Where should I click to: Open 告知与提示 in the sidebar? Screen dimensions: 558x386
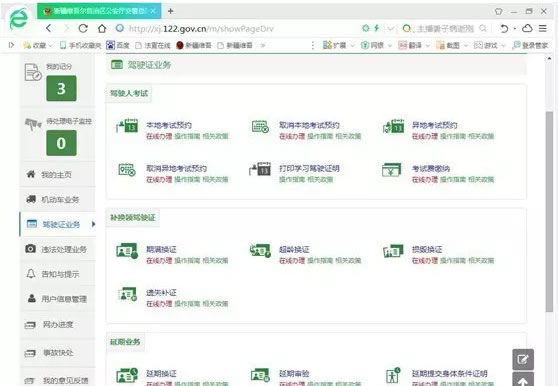coord(57,274)
